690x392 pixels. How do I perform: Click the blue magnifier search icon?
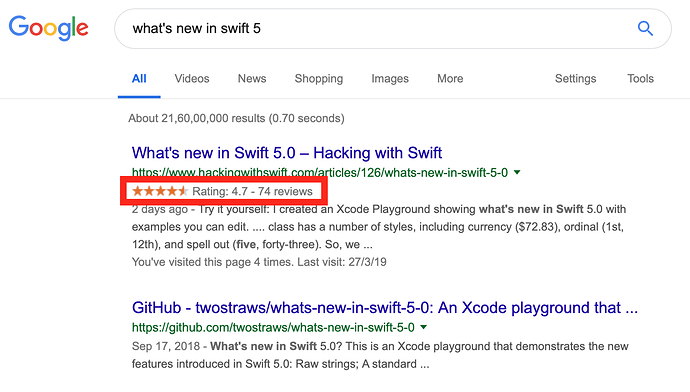[645, 29]
